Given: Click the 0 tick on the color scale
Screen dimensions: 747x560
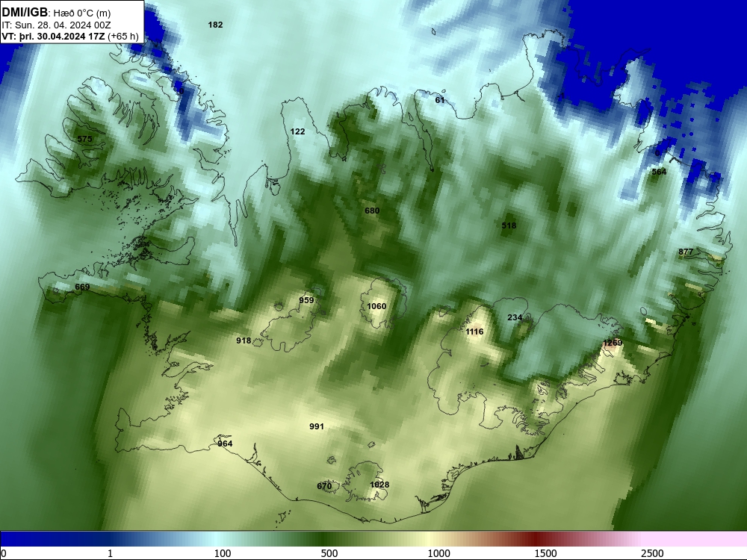Looking at the screenshot, I should pos(4,553).
